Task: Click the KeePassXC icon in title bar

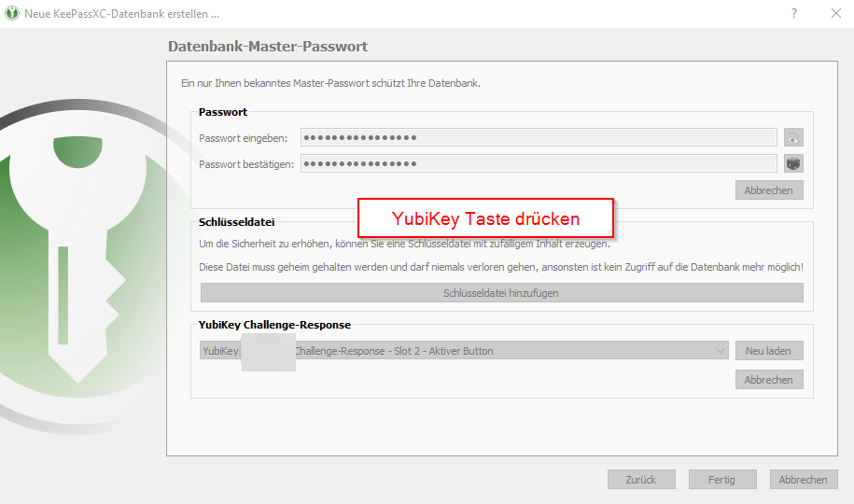Action: tap(11, 13)
